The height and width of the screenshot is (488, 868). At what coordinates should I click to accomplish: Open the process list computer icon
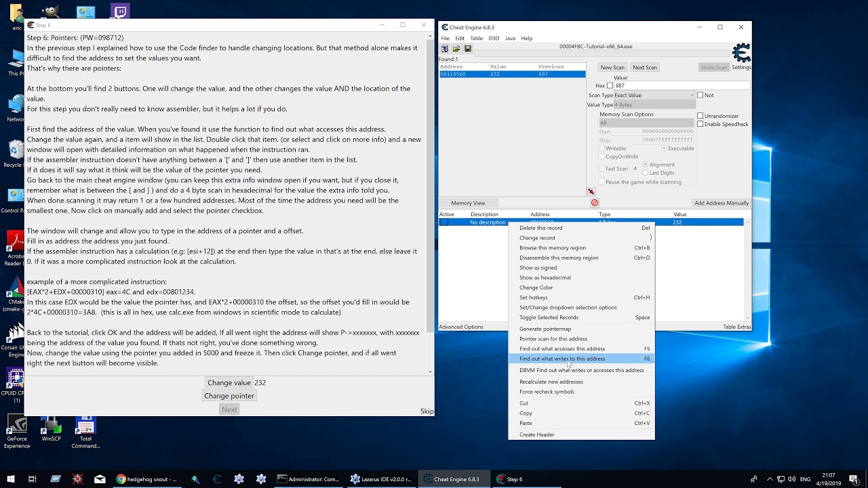(445, 49)
